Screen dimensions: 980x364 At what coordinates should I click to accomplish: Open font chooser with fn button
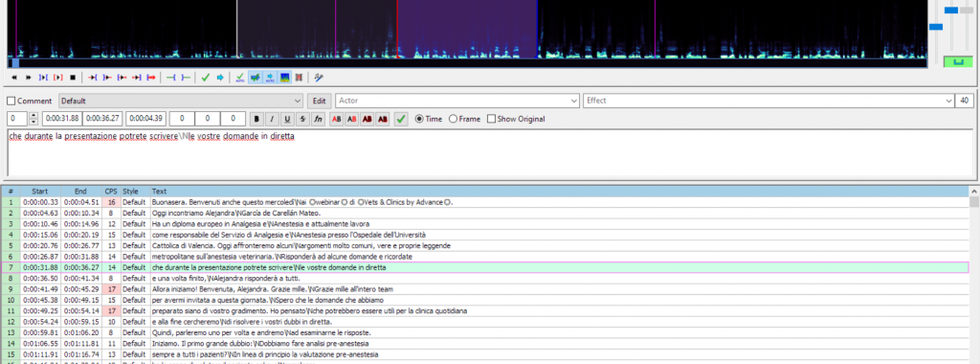coord(318,119)
